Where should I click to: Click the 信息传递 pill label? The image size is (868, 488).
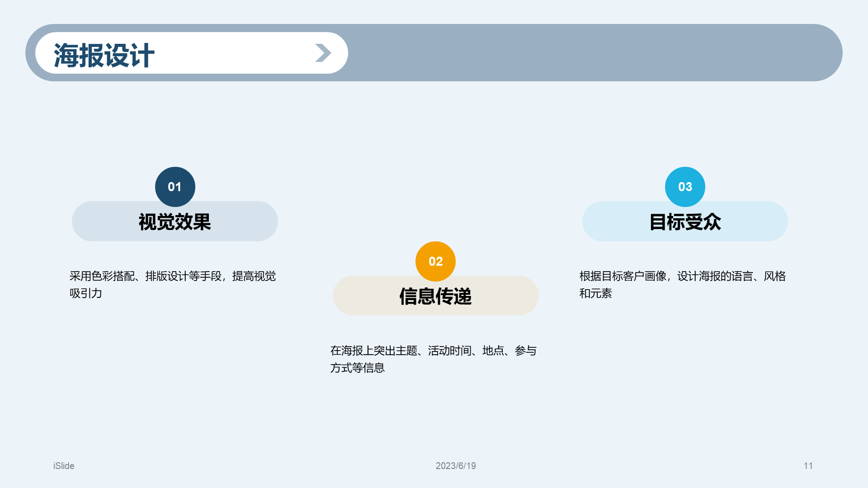coord(435,296)
